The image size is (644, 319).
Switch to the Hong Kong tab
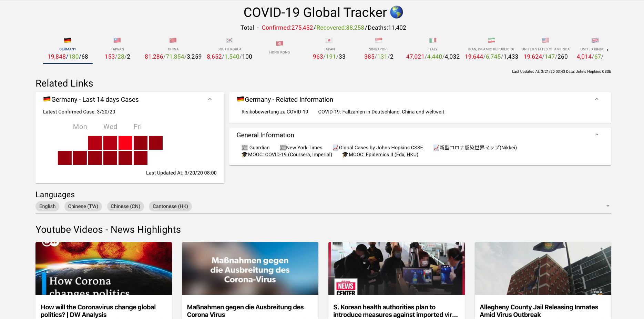pyautogui.click(x=279, y=50)
